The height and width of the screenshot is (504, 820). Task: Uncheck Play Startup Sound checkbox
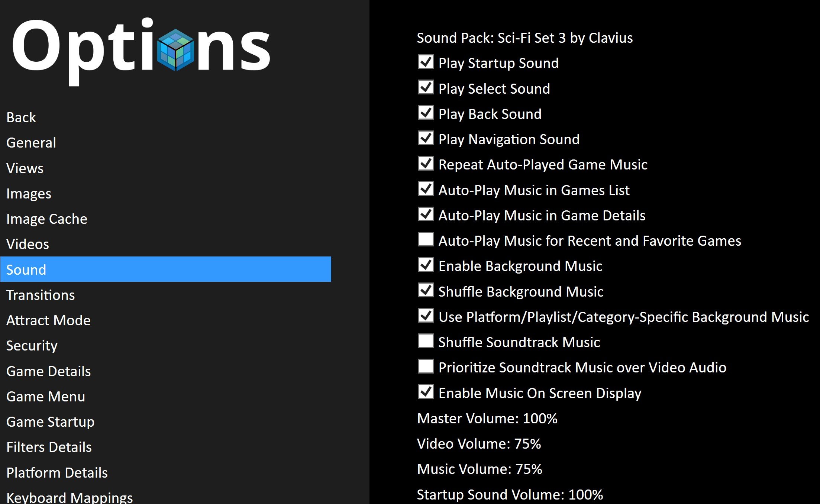pos(426,62)
